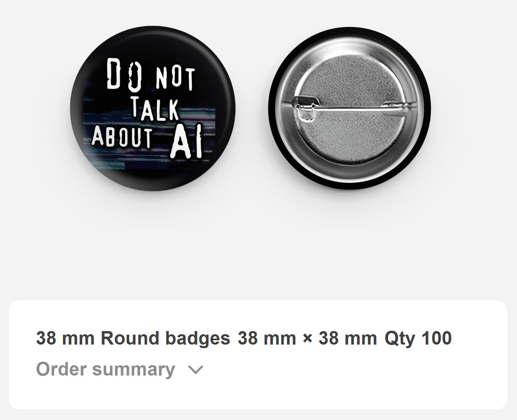Click the safety pin on badge back
This screenshot has height=420, width=517.
click(x=349, y=106)
